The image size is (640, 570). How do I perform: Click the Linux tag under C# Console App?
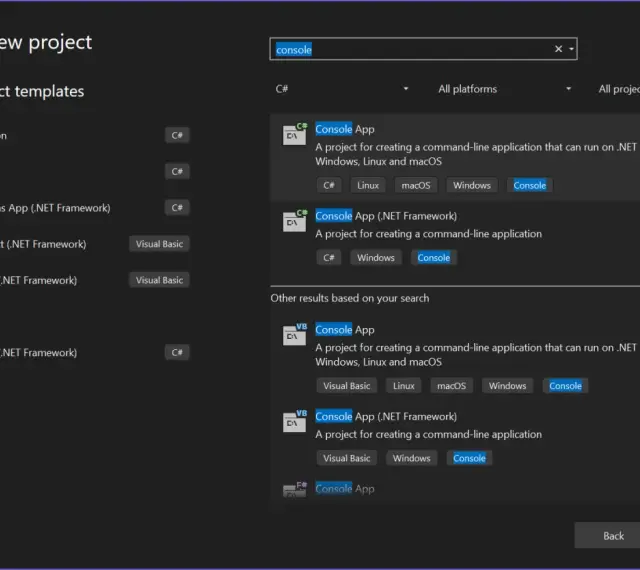click(368, 185)
